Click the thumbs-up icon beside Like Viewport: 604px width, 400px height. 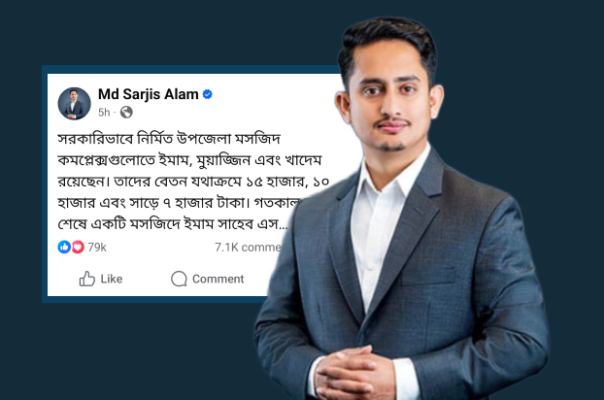87,279
